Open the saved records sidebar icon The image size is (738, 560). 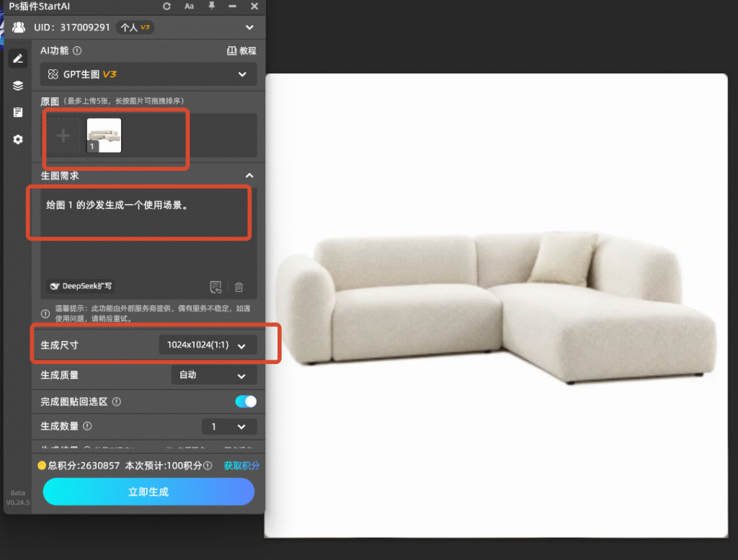(18, 112)
